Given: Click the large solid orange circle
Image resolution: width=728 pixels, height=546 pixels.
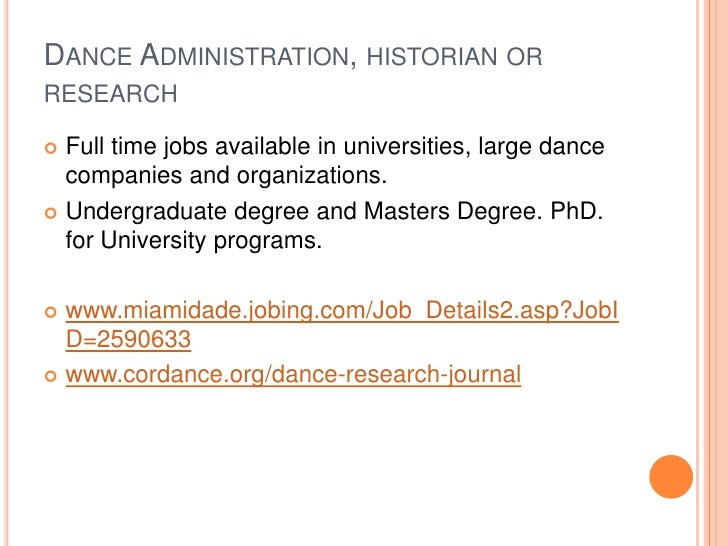Looking at the screenshot, I should coord(671,477).
